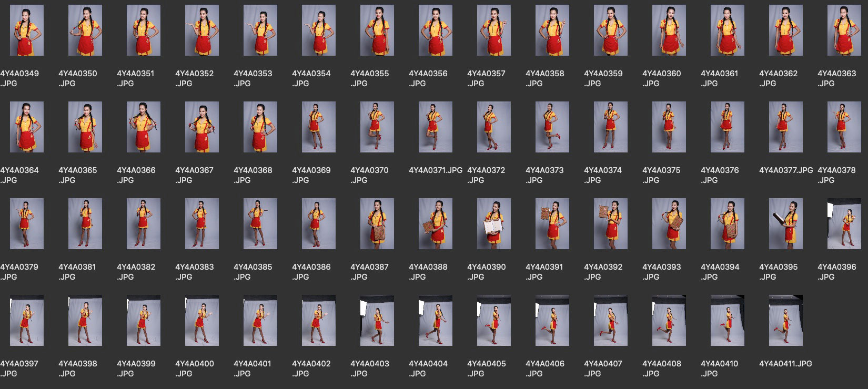
Task: Select the 4Y4A0385.JPG thumbnail
Action: click(x=260, y=224)
